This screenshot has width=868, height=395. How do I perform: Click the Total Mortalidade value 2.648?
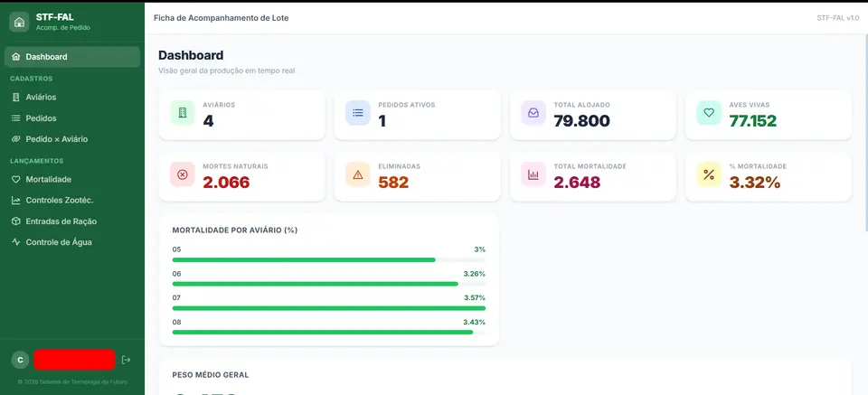coord(578,182)
